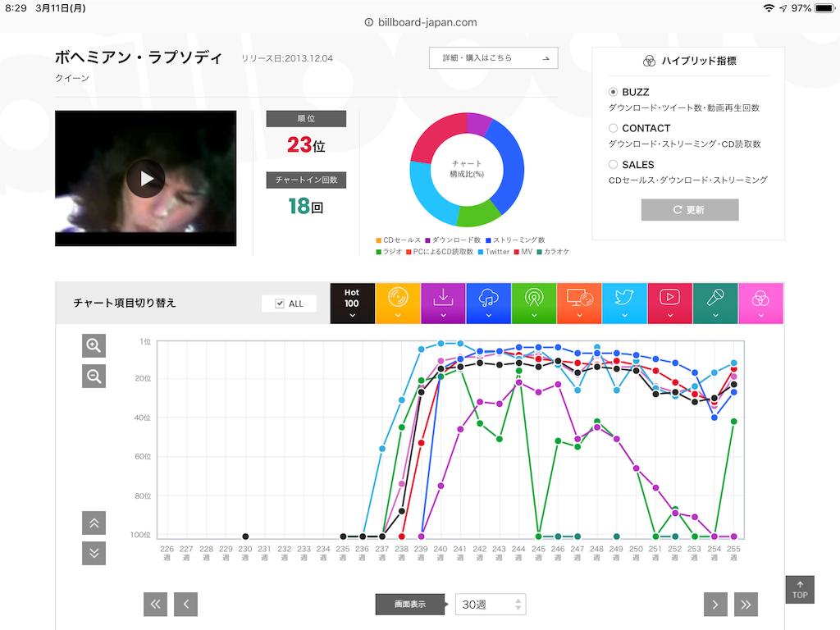840x630 pixels.
Task: Select the CONTACT radio button
Action: click(x=613, y=128)
